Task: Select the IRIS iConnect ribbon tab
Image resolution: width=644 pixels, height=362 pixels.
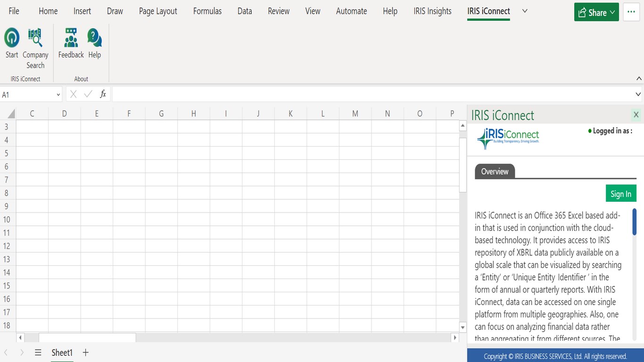Action: point(488,11)
